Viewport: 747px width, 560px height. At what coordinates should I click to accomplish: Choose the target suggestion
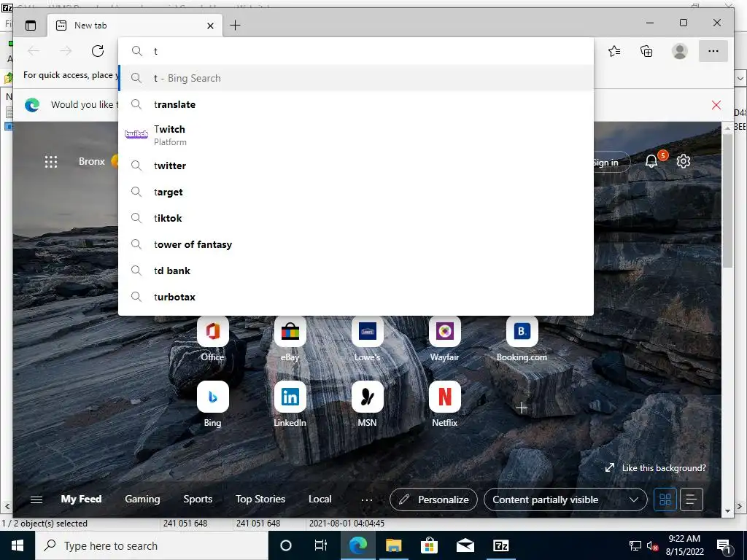pos(356,192)
